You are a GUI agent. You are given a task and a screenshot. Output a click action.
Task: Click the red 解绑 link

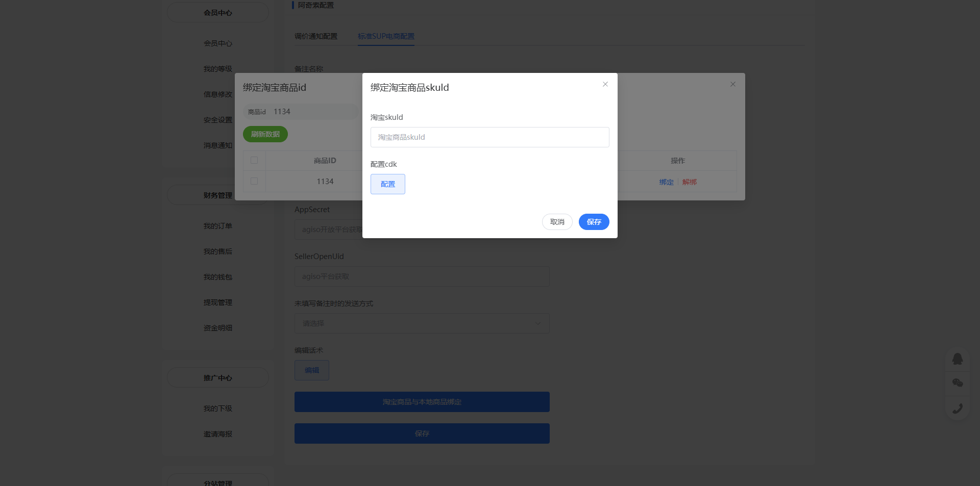click(690, 182)
